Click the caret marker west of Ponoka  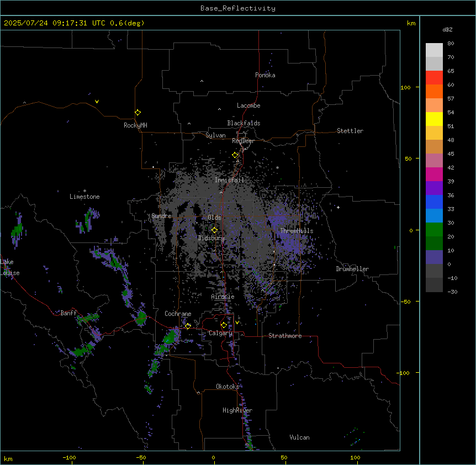tap(202, 81)
